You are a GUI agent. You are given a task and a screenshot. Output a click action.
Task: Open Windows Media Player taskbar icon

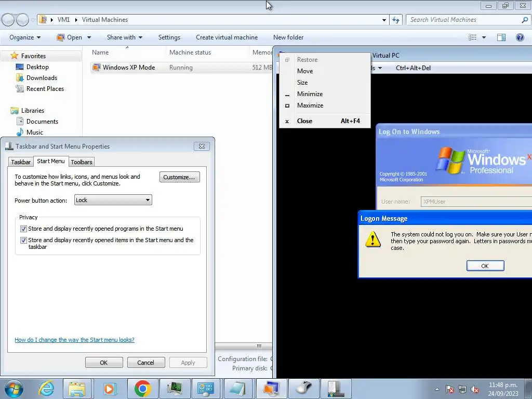click(x=109, y=389)
